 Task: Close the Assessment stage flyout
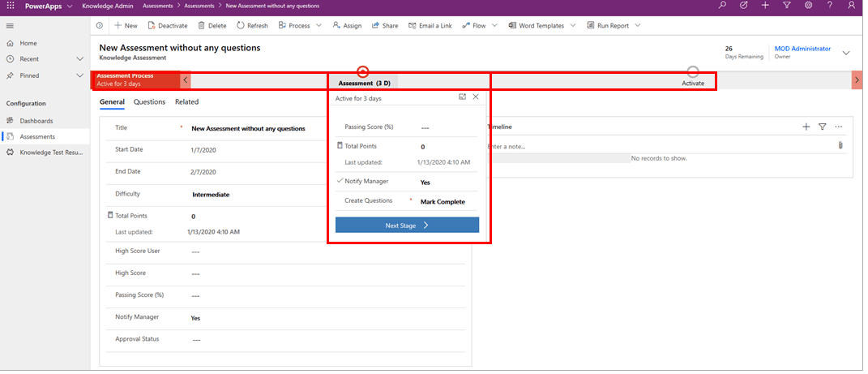(476, 97)
